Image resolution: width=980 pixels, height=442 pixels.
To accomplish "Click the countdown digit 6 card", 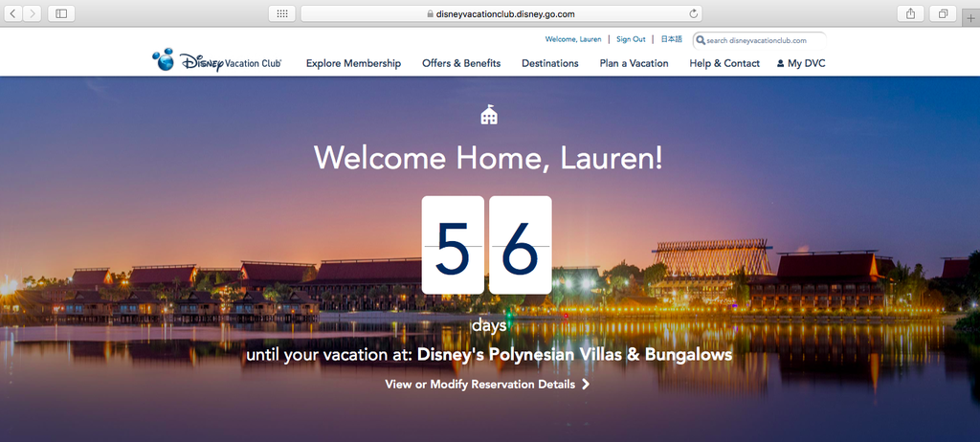I will (520, 245).
